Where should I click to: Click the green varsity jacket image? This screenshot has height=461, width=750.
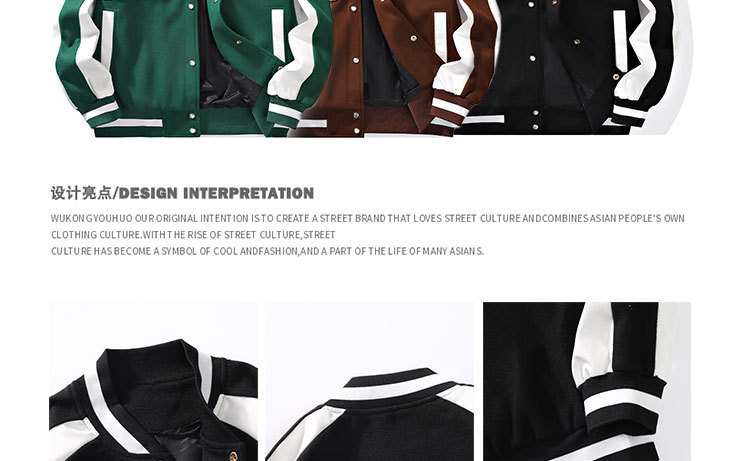191,68
